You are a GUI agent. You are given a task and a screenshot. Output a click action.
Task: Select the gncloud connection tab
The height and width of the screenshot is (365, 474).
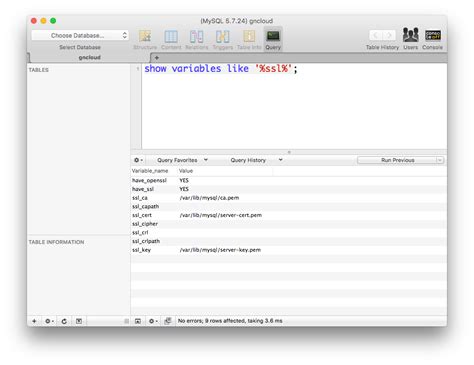click(89, 58)
